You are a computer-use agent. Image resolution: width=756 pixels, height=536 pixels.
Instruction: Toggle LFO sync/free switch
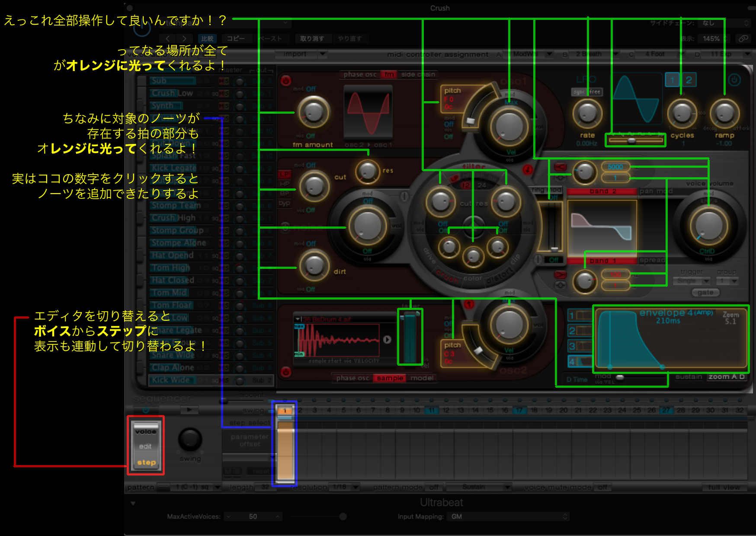pyautogui.click(x=587, y=92)
